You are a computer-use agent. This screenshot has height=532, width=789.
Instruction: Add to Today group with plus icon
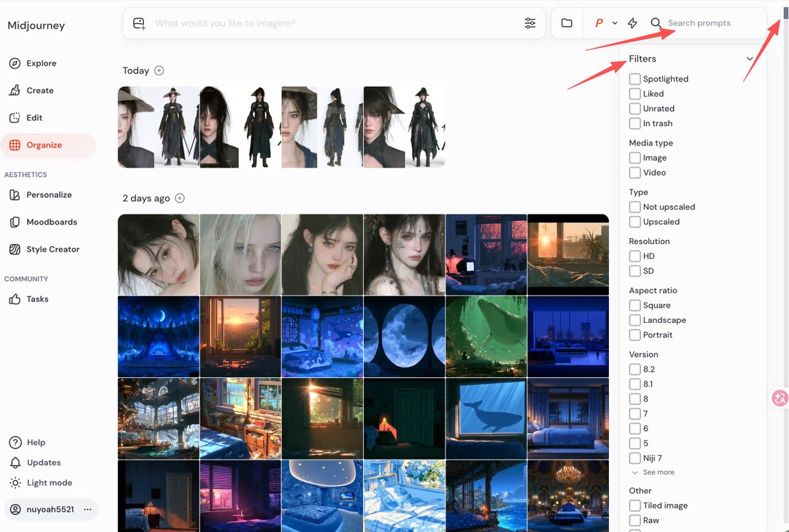point(159,70)
